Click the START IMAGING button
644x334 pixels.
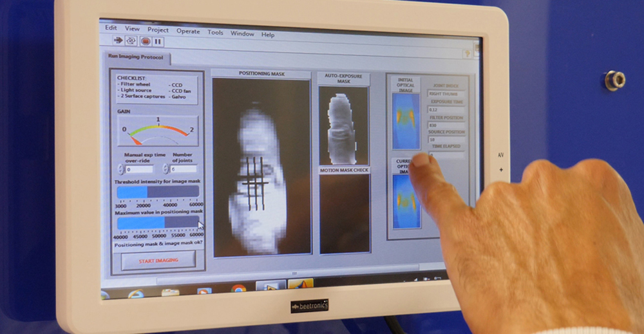pos(158,260)
